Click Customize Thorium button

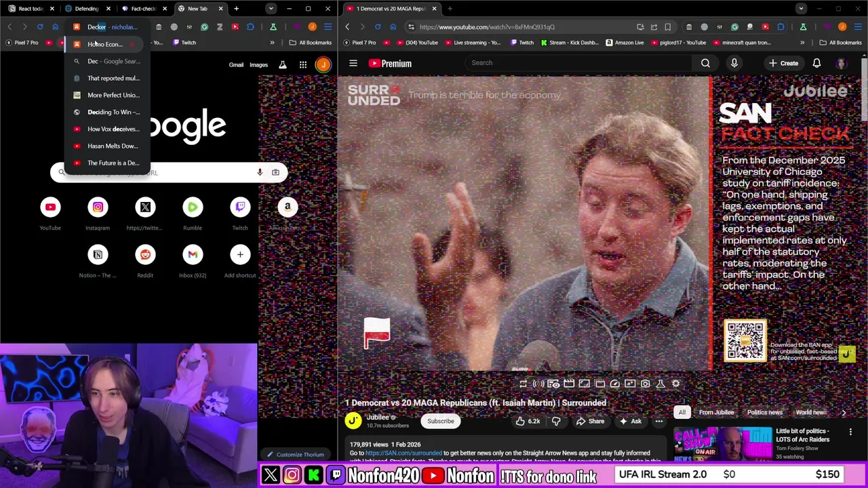[295, 455]
